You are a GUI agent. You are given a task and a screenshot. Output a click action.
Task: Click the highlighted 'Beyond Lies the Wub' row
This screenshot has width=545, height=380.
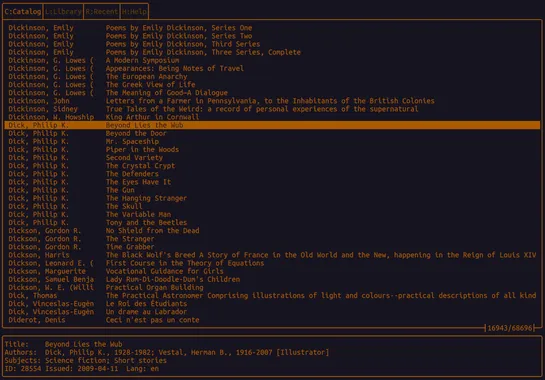[272, 125]
